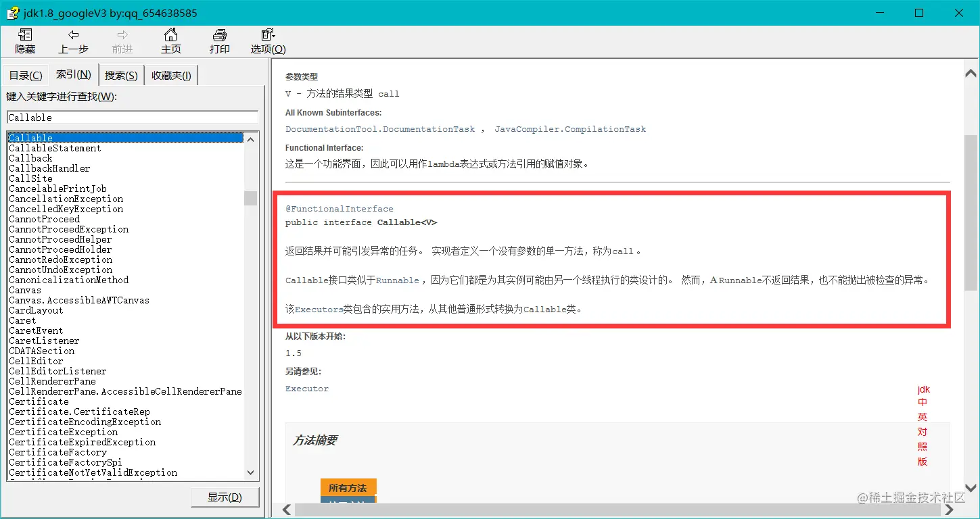Click index list scroll-down arrow
Screen dimensions: 980x519
coord(251,473)
